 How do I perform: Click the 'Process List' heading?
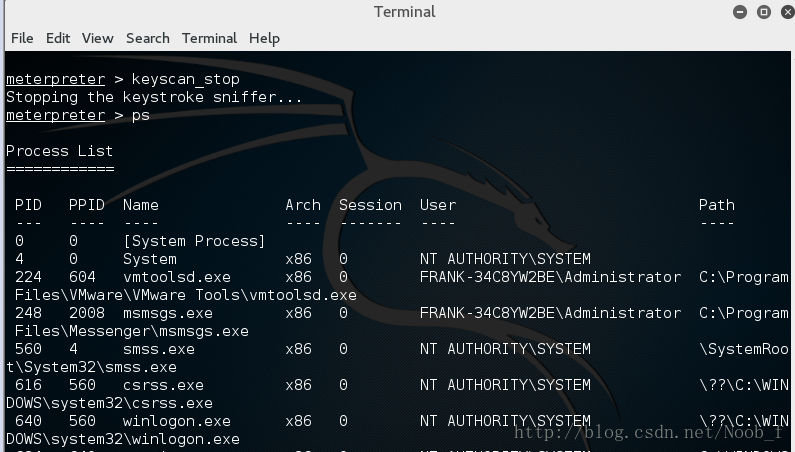(x=59, y=151)
